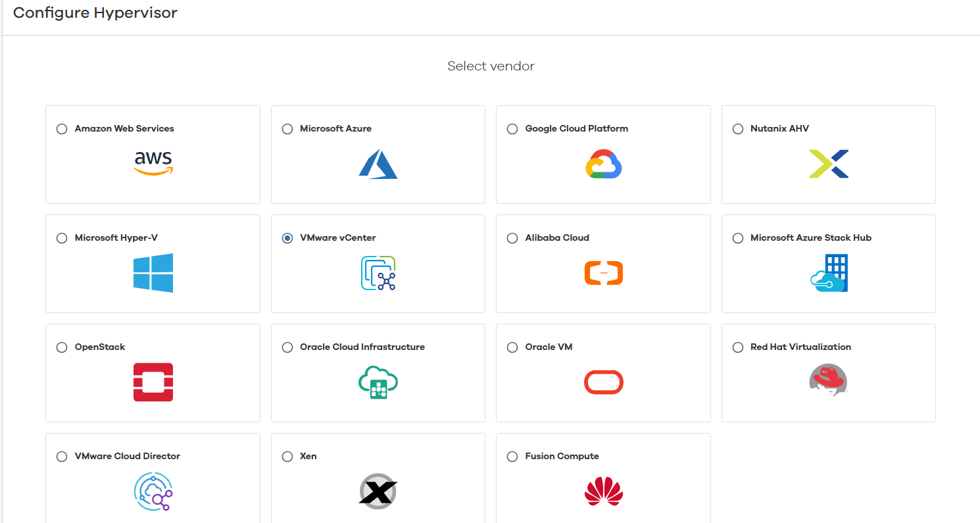Click the Red Hat Virtualization logo
The height and width of the screenshot is (523, 980).
(828, 381)
